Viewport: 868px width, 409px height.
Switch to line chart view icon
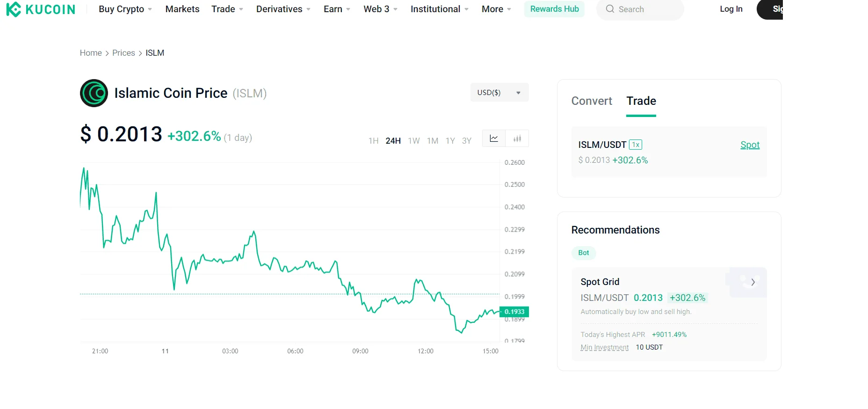point(494,139)
